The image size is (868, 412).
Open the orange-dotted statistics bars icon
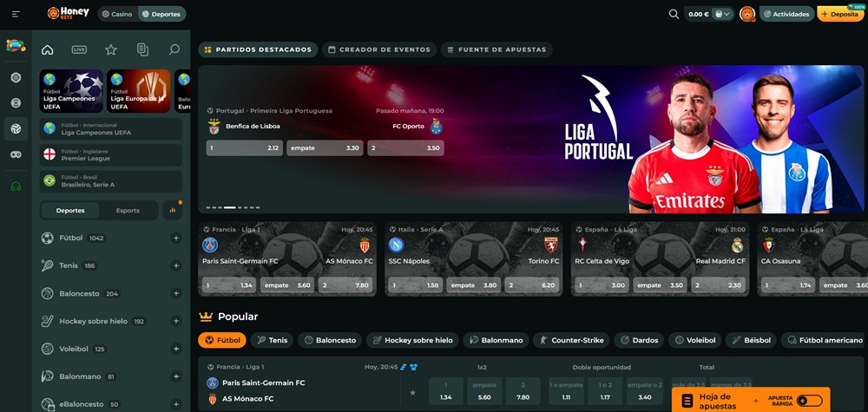[x=172, y=210]
